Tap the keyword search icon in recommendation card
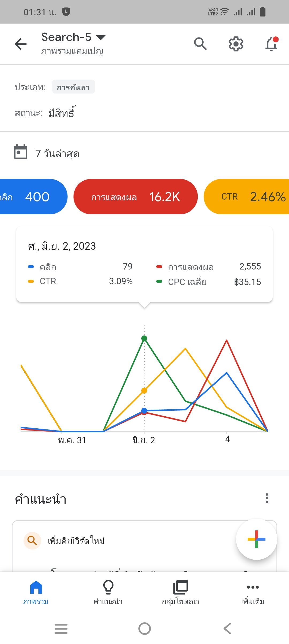 (32, 541)
